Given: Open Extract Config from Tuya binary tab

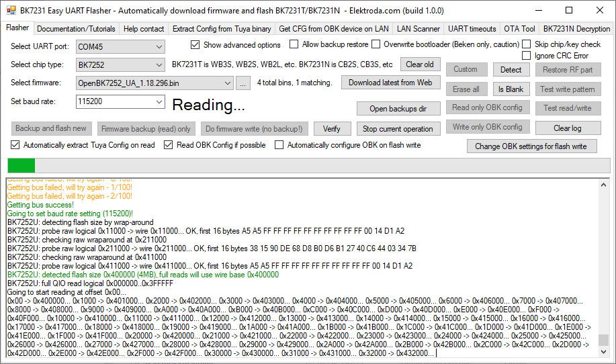Looking at the screenshot, I should point(222,29).
